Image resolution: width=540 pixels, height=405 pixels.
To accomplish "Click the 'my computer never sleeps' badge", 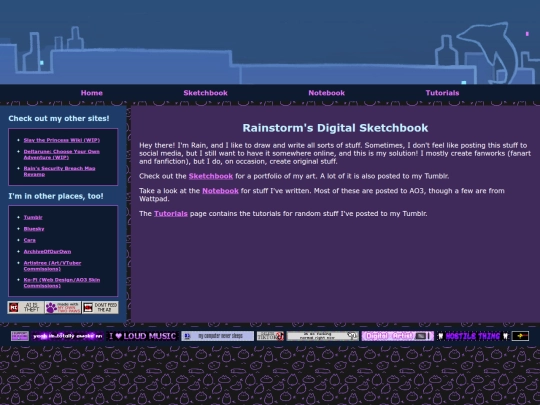I will [x=218, y=336].
